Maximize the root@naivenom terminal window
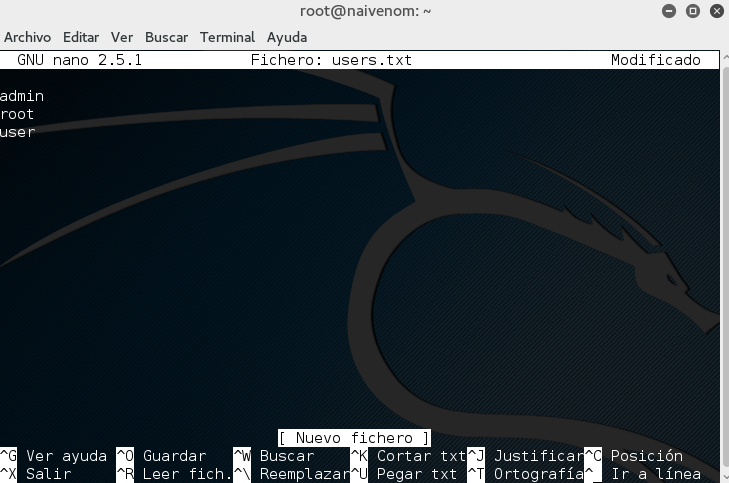 pyautogui.click(x=693, y=11)
